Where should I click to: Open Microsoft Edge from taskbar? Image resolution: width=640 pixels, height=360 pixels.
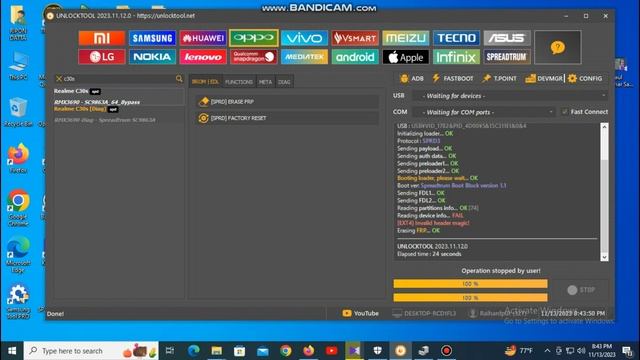coord(193,351)
